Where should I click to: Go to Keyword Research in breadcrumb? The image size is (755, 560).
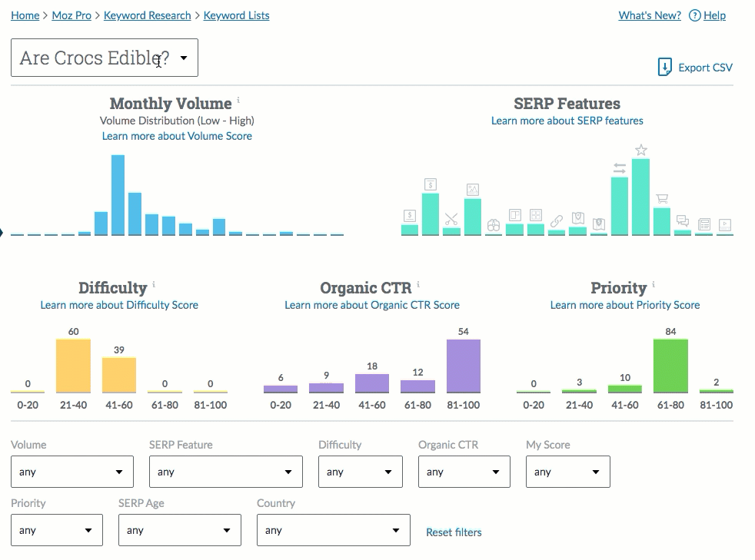[147, 15]
